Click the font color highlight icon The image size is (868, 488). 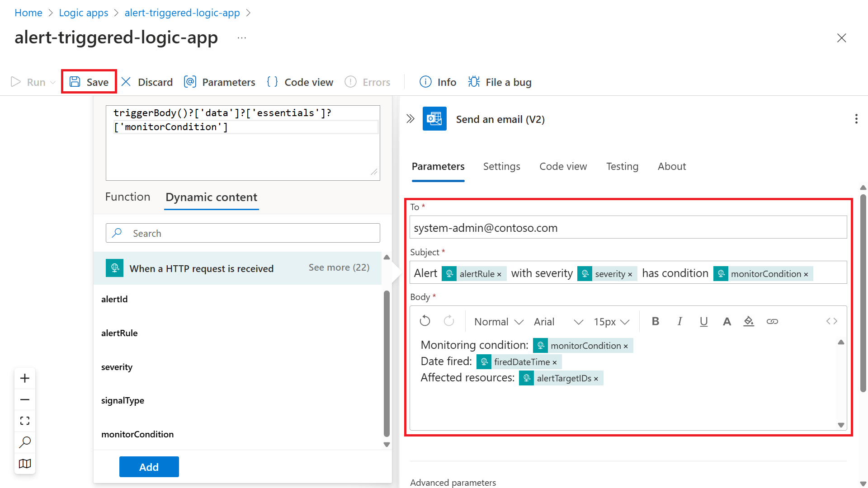point(749,320)
